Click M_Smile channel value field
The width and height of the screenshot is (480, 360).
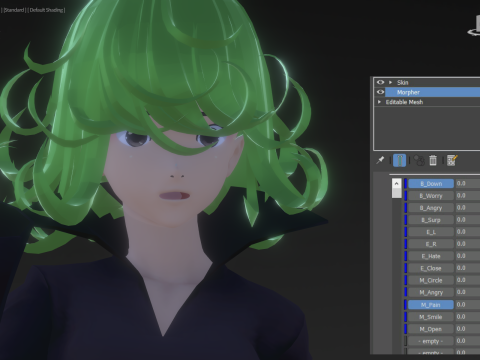(x=468, y=317)
